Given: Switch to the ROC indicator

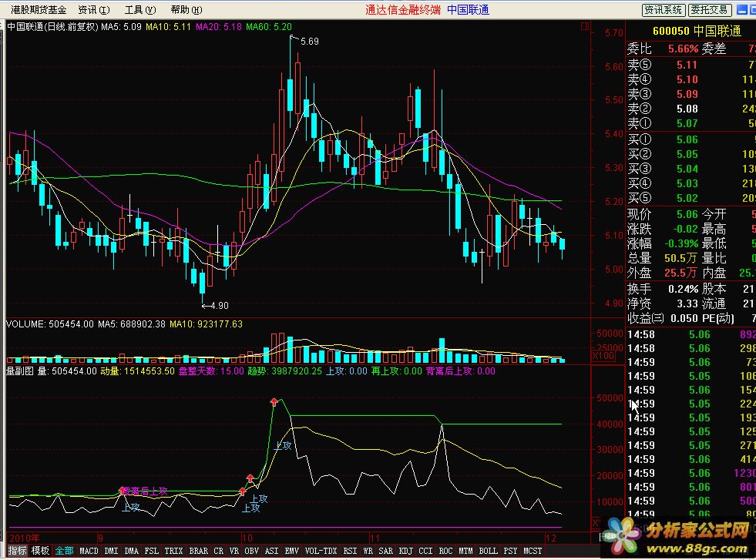Looking at the screenshot, I should [446, 550].
